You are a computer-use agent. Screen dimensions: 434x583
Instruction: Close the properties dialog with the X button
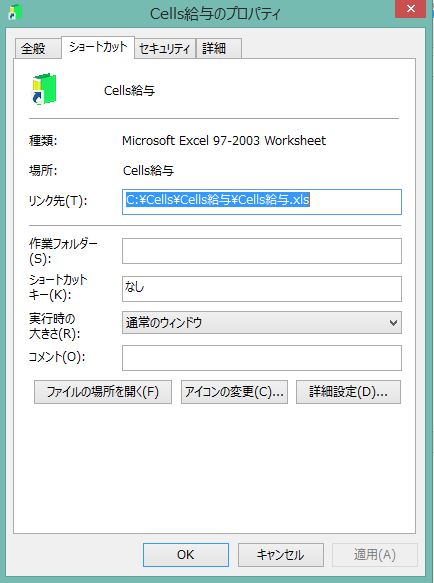(410, 9)
